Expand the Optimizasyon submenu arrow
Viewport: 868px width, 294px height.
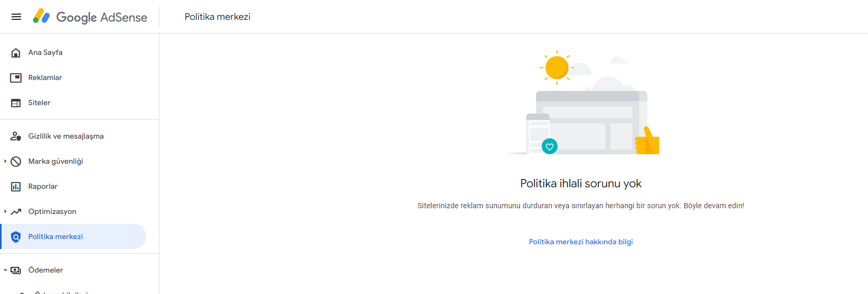pyautogui.click(x=5, y=211)
